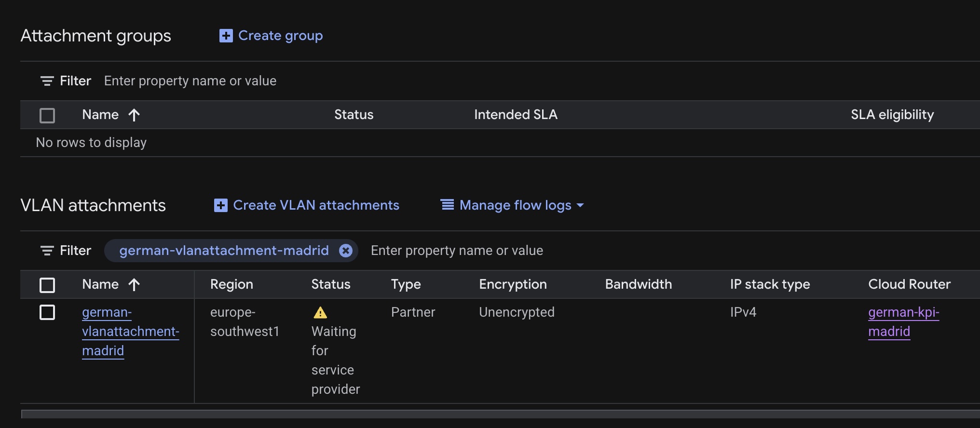This screenshot has width=980, height=428.
Task: Click the sort arrow in VLAN attachments Name column
Action: coord(134,284)
